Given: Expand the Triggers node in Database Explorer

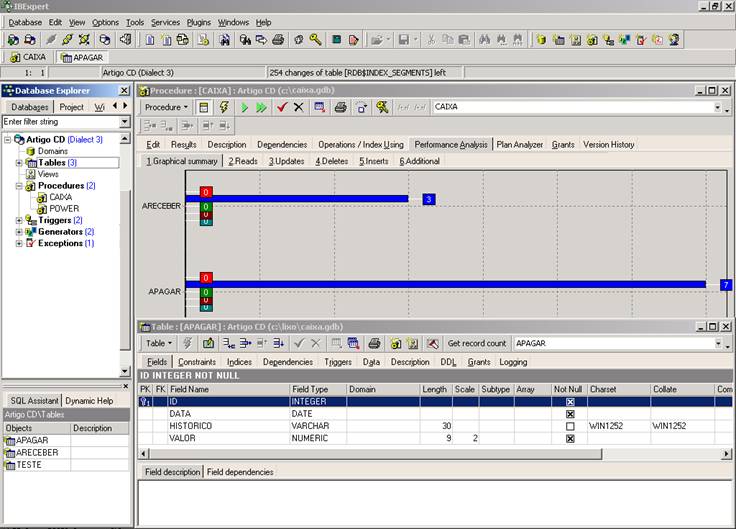Looking at the screenshot, I should click(x=18, y=220).
